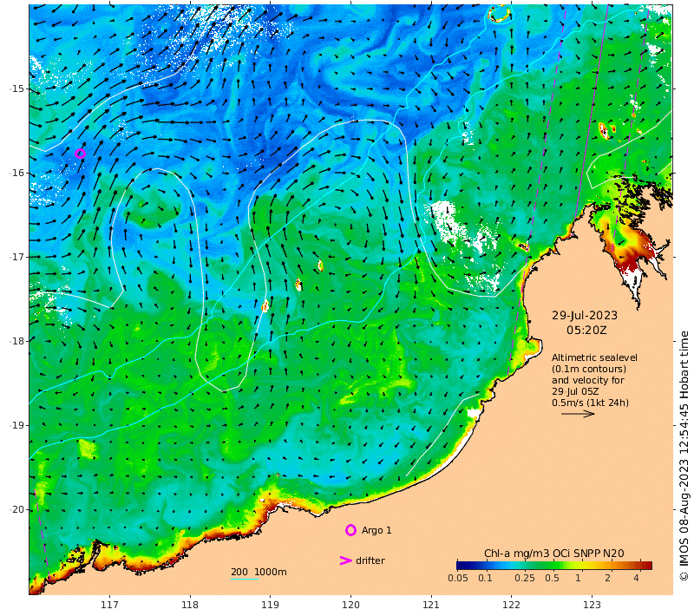Click the '0.5m/s (1kt 24h)' scale label

(590, 403)
